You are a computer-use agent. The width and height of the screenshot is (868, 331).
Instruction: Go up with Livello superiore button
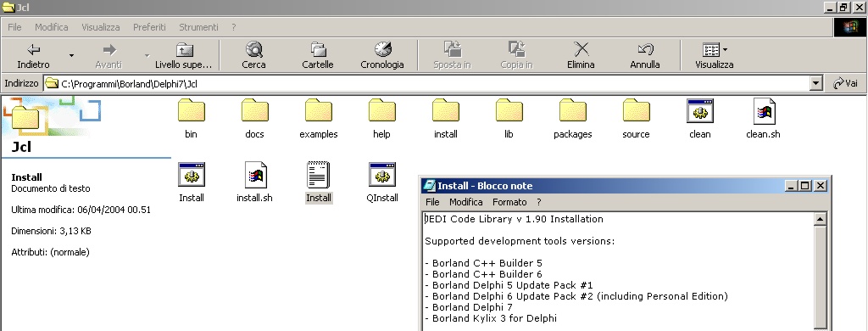tap(183, 55)
